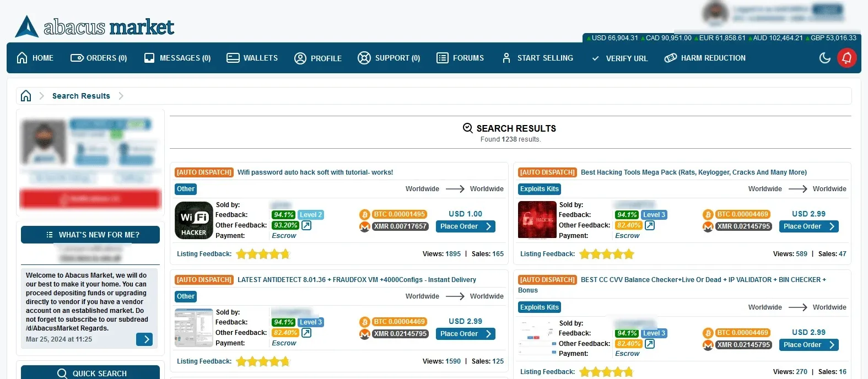Open SUPPORT (0) in the navigation bar
Screen dimensions: 868x379
(x=389, y=58)
